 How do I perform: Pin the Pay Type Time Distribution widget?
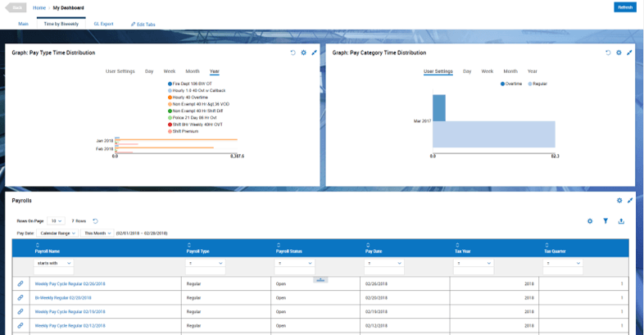coord(314,52)
